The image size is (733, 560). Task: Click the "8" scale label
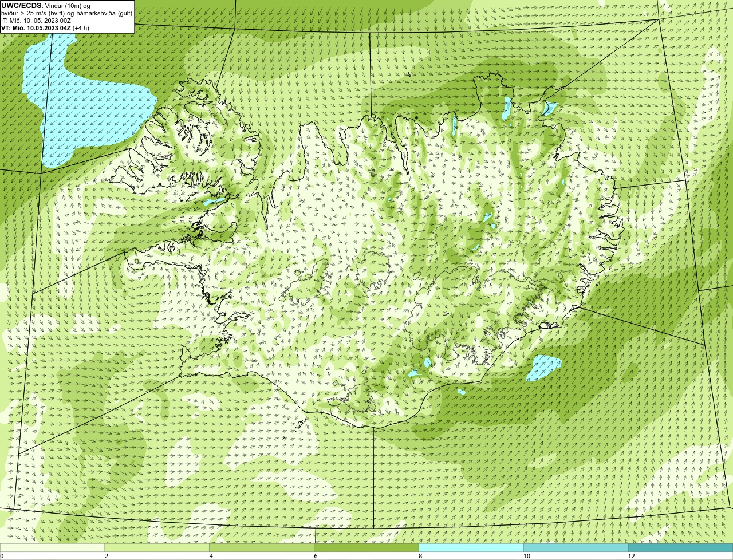coord(420,556)
